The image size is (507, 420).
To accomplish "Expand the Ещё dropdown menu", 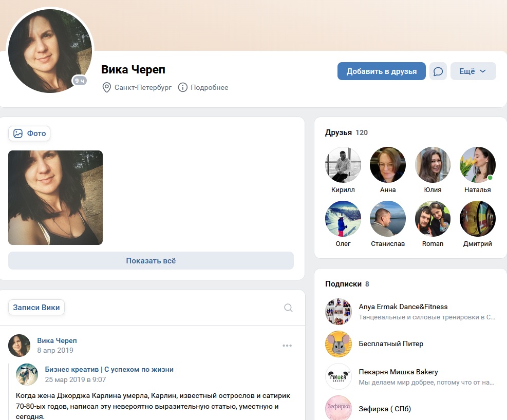I will (x=473, y=71).
